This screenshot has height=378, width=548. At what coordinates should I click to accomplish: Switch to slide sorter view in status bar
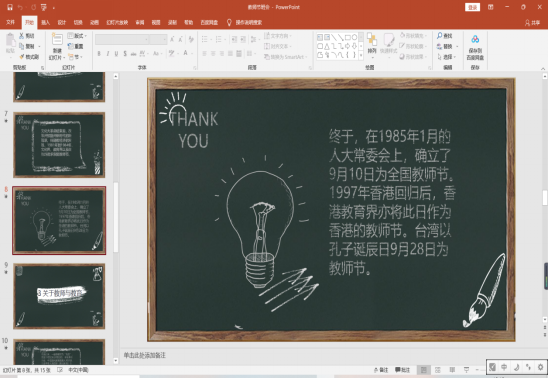click(x=438, y=370)
